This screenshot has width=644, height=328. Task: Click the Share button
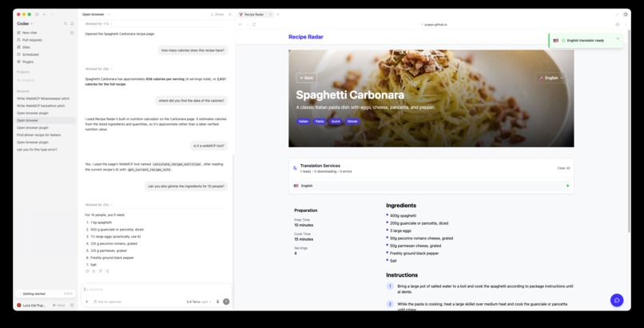click(217, 14)
